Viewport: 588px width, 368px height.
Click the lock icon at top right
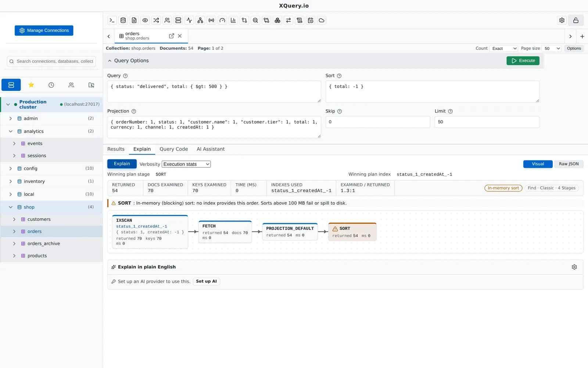(x=576, y=20)
